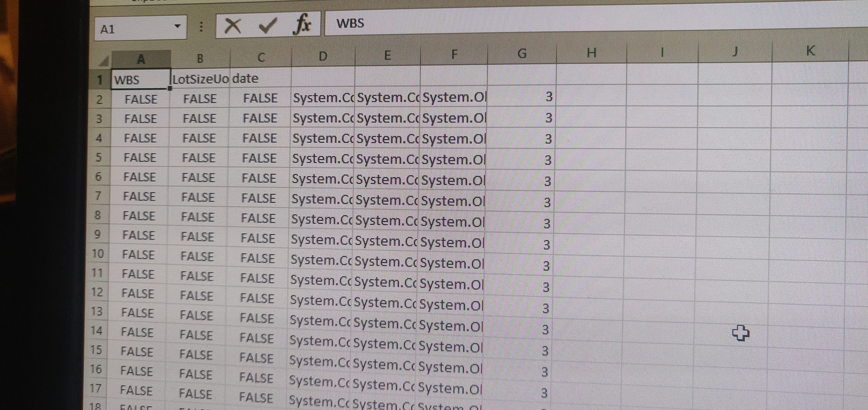The width and height of the screenshot is (868, 410).
Task: Select column C header
Action: tap(261, 57)
